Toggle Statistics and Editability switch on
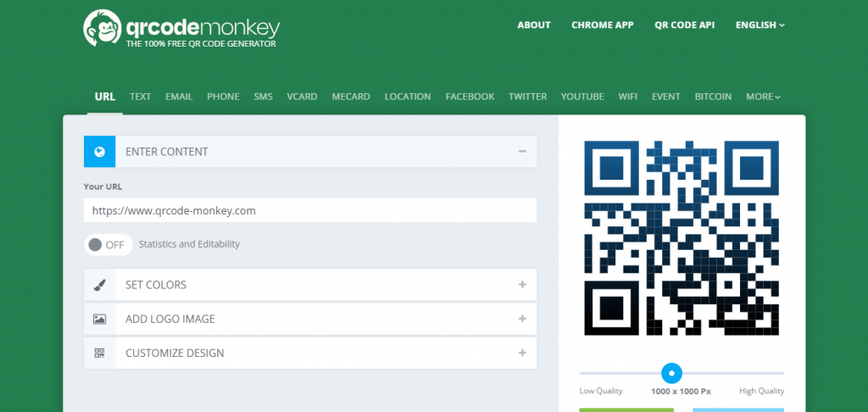868x412 pixels. [108, 244]
